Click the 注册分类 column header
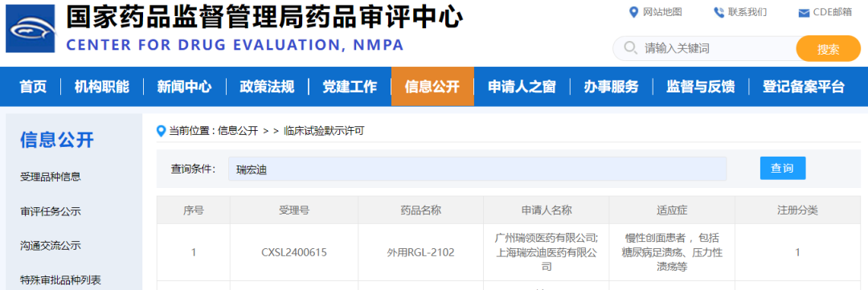This screenshot has width=868, height=290. 798,210
